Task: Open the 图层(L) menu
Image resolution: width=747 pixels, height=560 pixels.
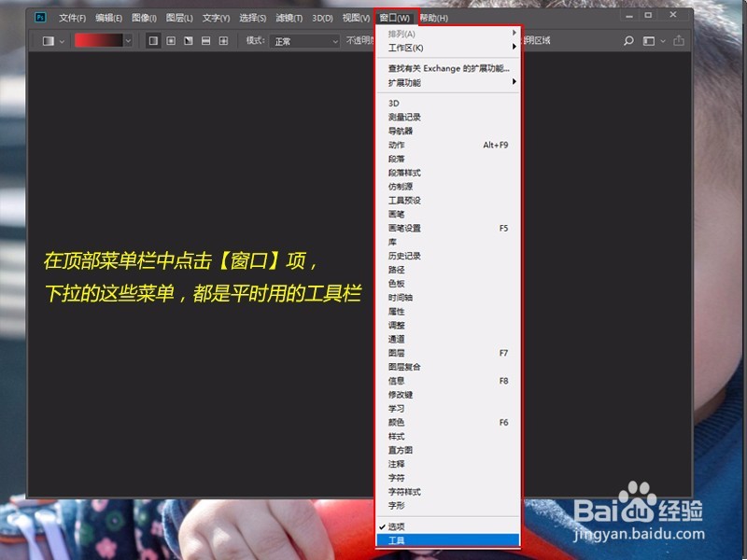Action: coord(179,18)
